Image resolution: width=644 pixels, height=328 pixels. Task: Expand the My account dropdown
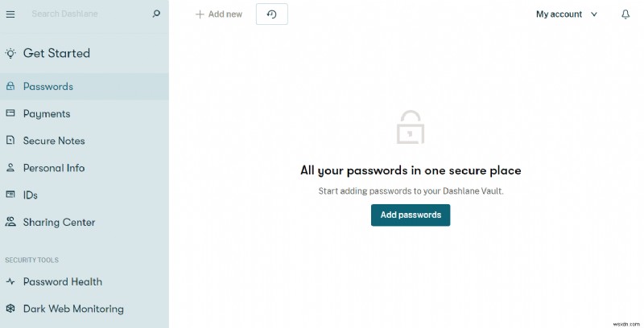(567, 14)
